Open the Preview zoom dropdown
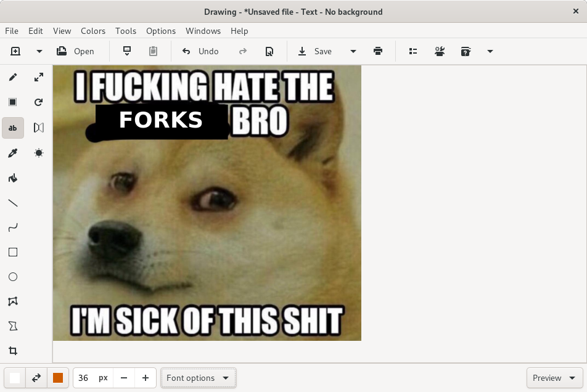 pos(554,378)
